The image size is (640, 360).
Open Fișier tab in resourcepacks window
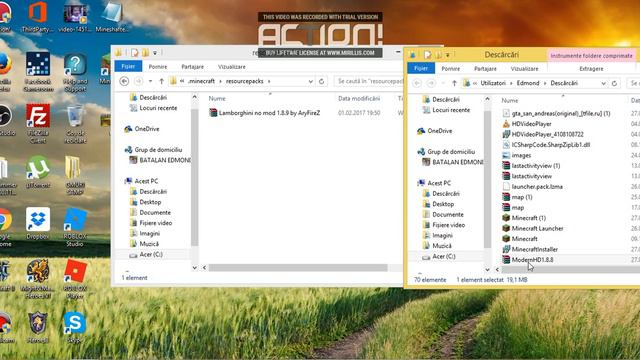(128, 66)
